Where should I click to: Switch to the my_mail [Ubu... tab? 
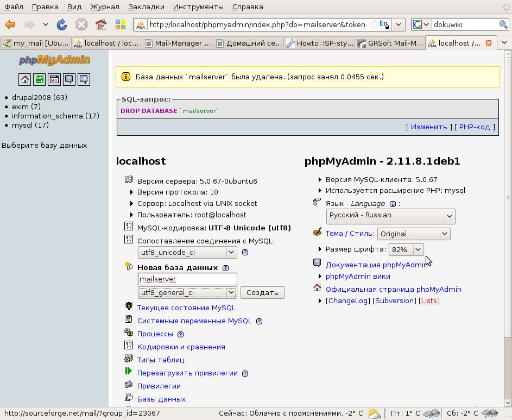(x=36, y=43)
